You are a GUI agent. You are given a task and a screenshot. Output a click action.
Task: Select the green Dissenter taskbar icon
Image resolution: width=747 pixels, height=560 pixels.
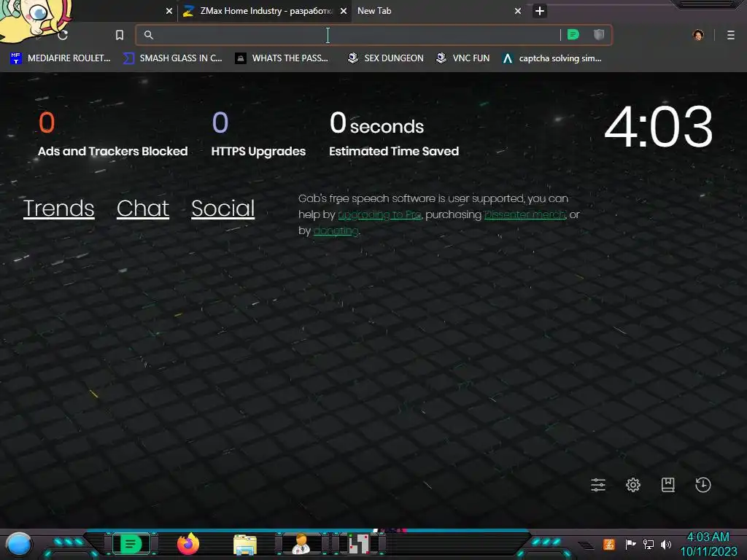point(131,544)
